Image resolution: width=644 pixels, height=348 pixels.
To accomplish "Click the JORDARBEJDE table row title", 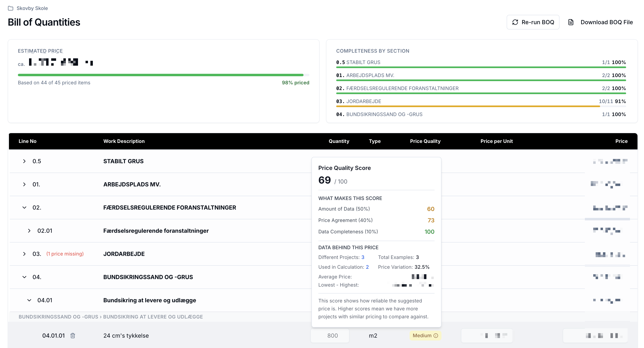I will [124, 254].
